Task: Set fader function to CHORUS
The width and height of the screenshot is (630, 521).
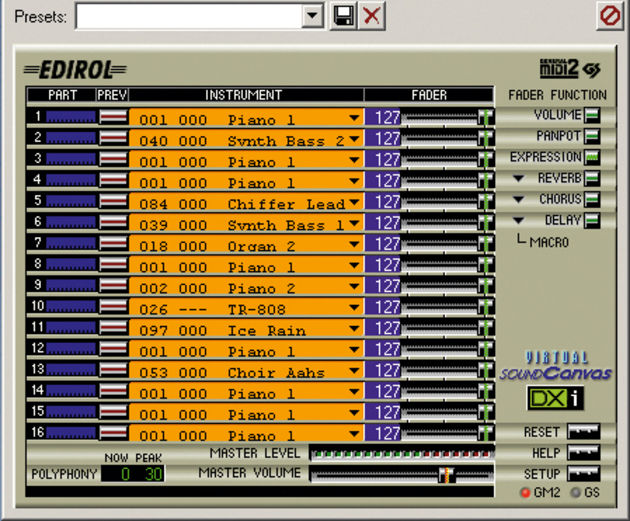Action: 592,199
